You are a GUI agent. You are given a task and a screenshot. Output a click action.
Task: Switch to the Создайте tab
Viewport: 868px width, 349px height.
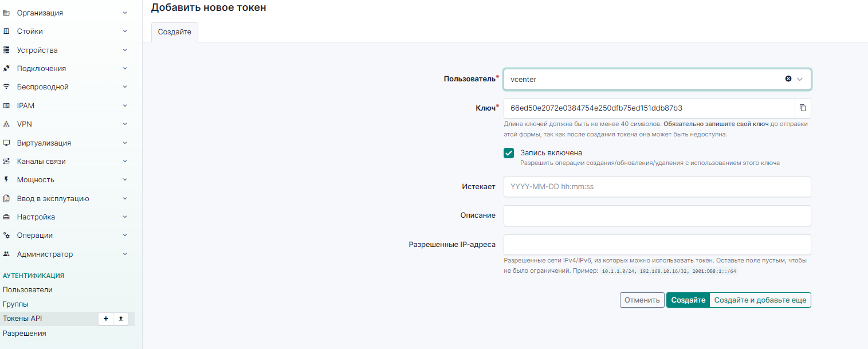click(175, 32)
